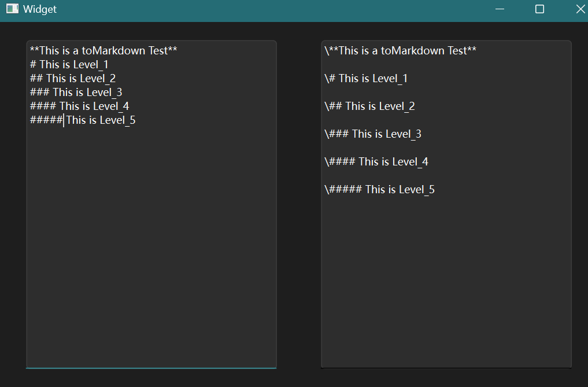The width and height of the screenshot is (588, 387).
Task: Click "## This is Level_2" in left editor
Action: [73, 79]
